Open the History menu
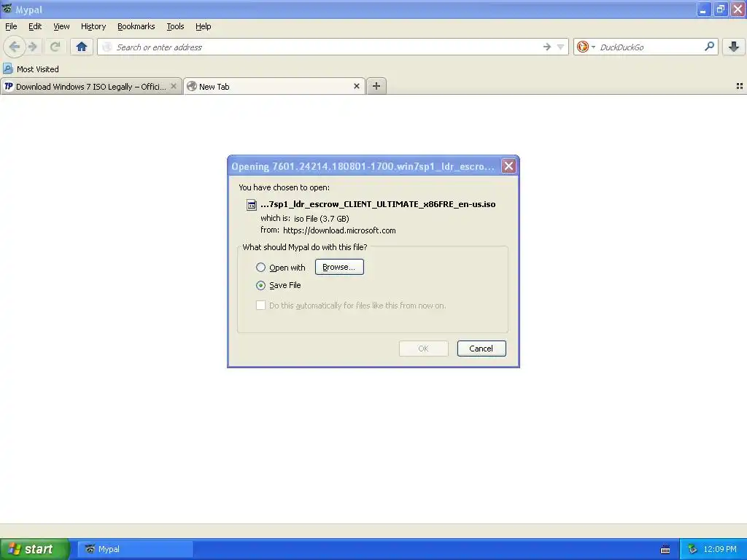The height and width of the screenshot is (560, 747). pyautogui.click(x=93, y=26)
